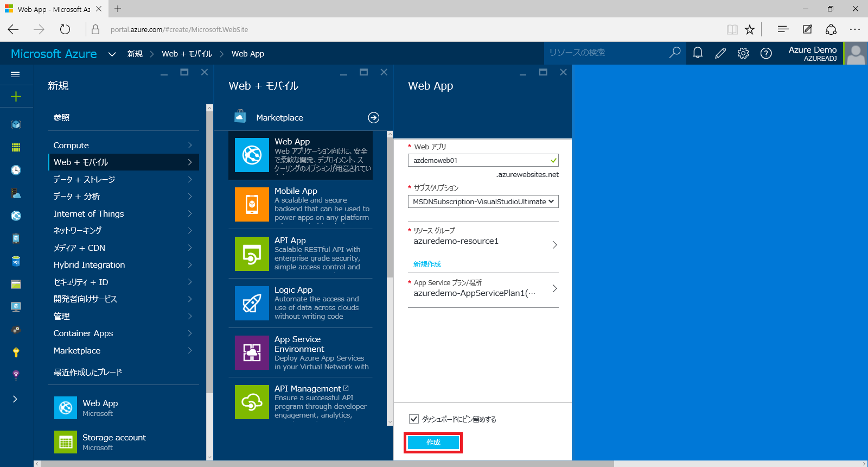Click the pencil edit dashboard icon
Image resolution: width=868 pixels, height=467 pixels.
tap(720, 53)
